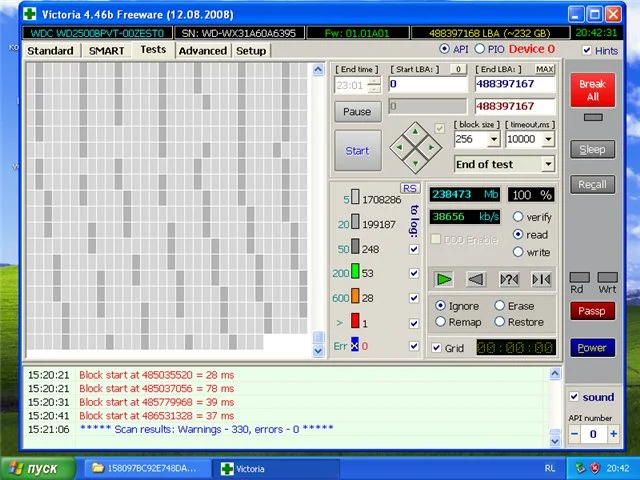Click the diamond navigation arrows control

click(410, 143)
